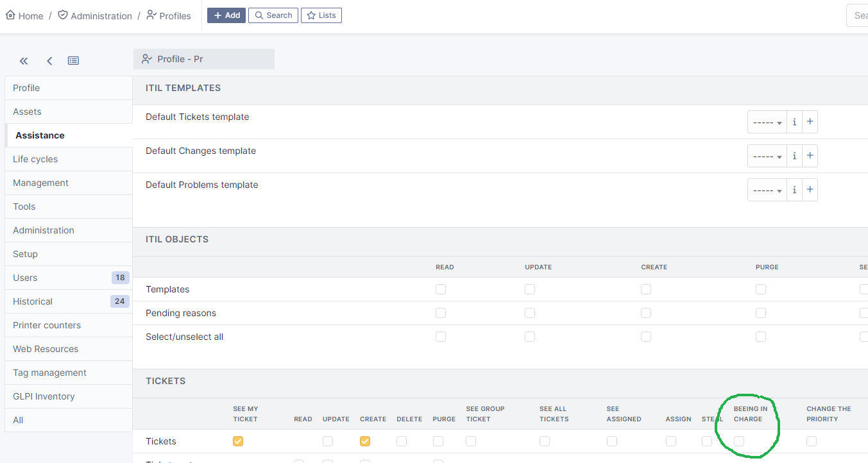
Task: Switch to the All tab
Action: pyautogui.click(x=69, y=420)
